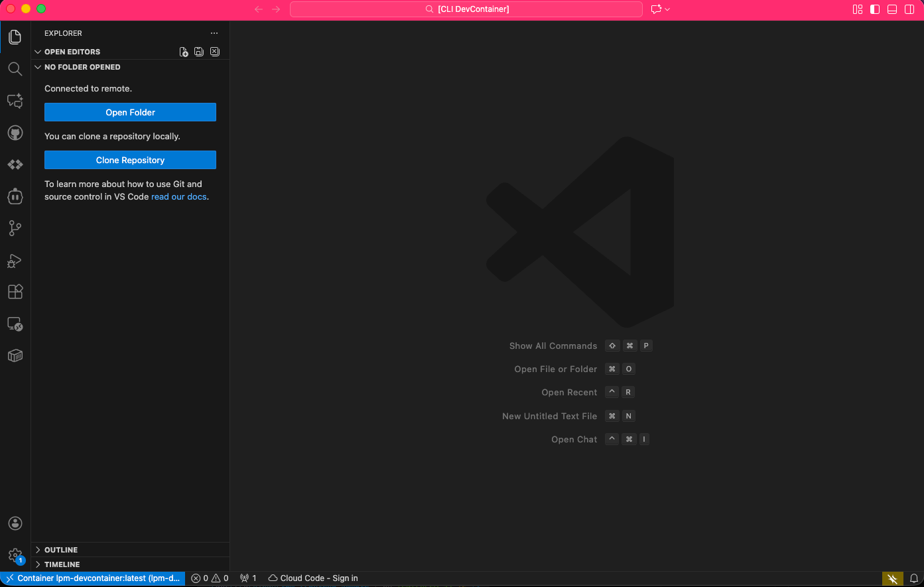This screenshot has height=587, width=924.
Task: Open the notifications bell in status bar
Action: click(914, 578)
